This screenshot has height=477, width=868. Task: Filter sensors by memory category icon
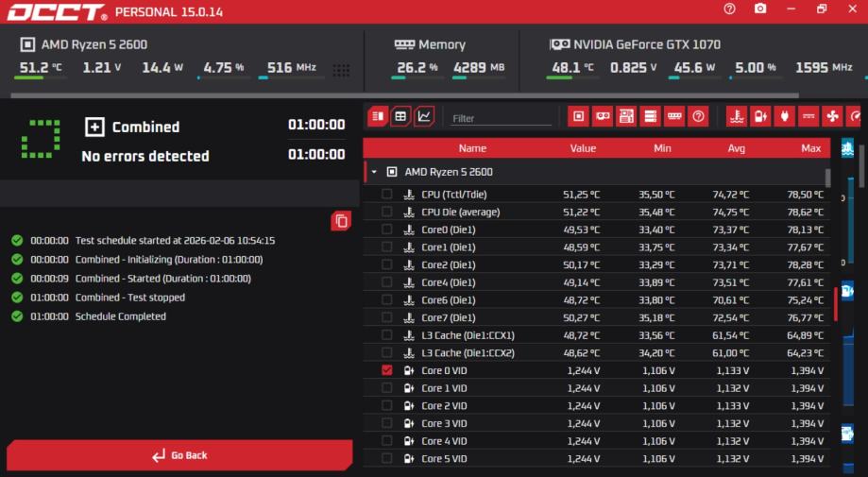click(674, 116)
